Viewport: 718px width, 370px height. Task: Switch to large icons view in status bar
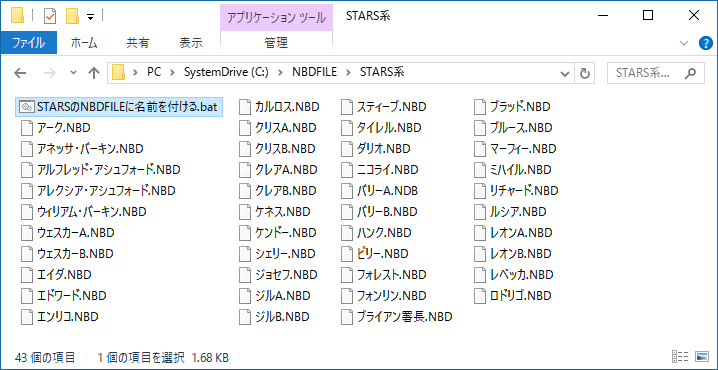[x=701, y=356]
